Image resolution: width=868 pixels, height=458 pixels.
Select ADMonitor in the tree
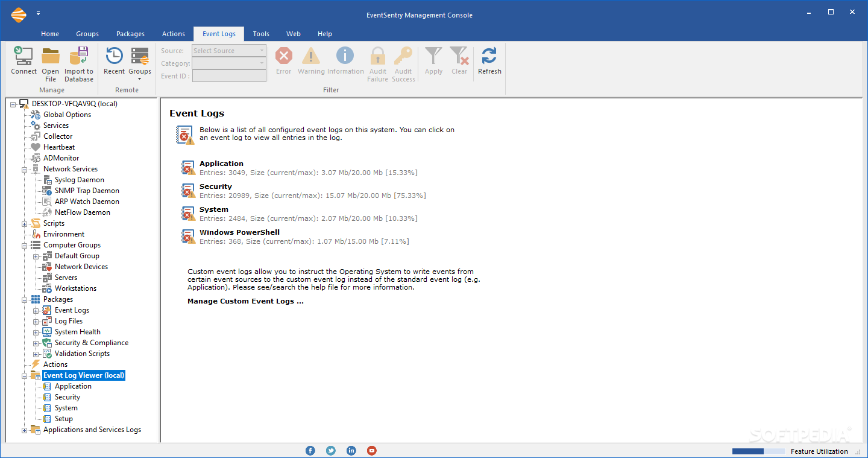61,158
